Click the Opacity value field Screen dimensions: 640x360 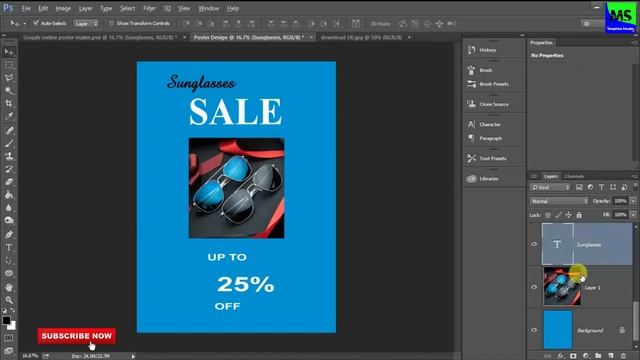(x=621, y=201)
